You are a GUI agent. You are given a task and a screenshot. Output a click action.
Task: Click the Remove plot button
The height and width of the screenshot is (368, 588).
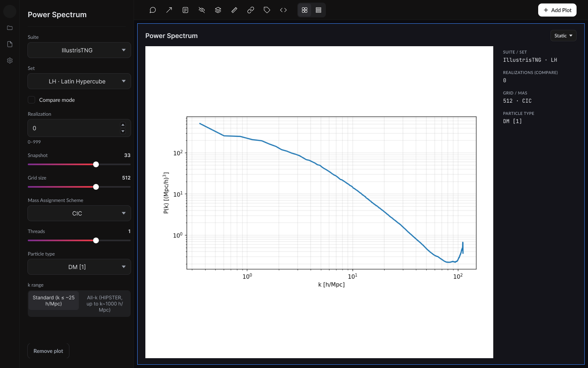coord(48,351)
